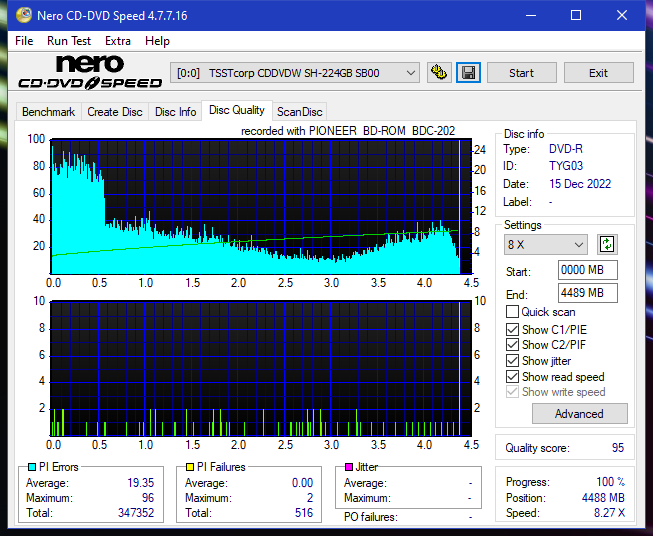Image resolution: width=653 pixels, height=536 pixels.
Task: Open the File menu
Action: tap(24, 41)
